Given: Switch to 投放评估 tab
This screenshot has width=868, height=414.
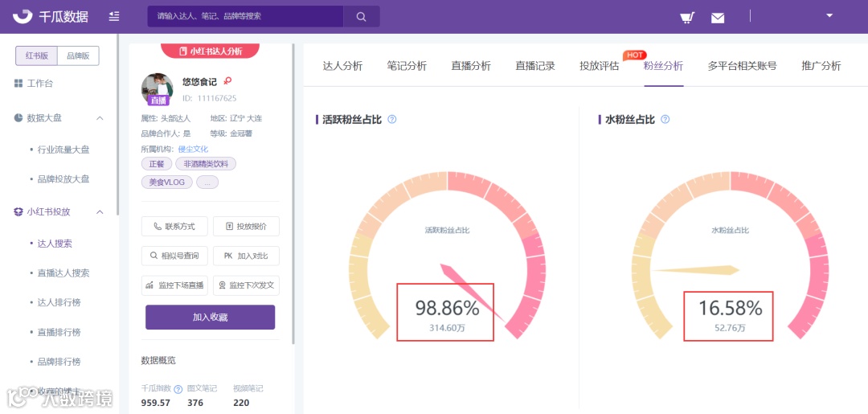Looking at the screenshot, I should click(600, 66).
